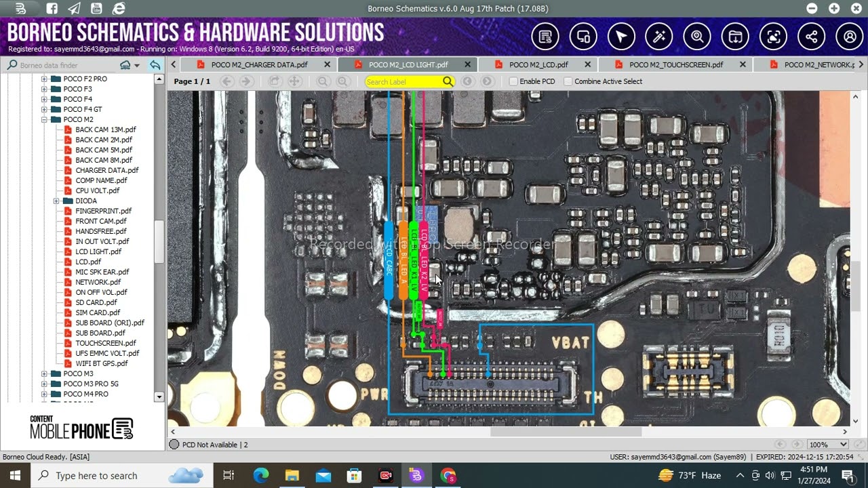The width and height of the screenshot is (868, 488).
Task: Open the Windows notification center icon
Action: (x=848, y=475)
